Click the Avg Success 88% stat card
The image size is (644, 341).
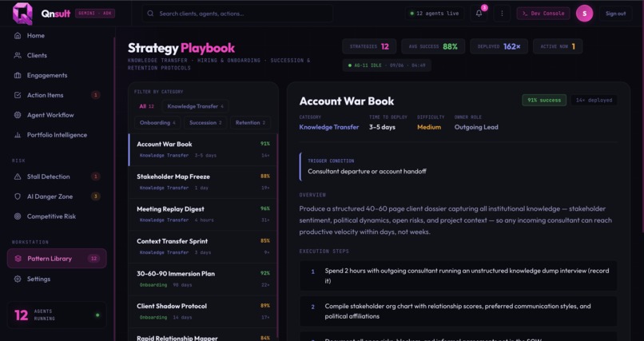click(433, 46)
